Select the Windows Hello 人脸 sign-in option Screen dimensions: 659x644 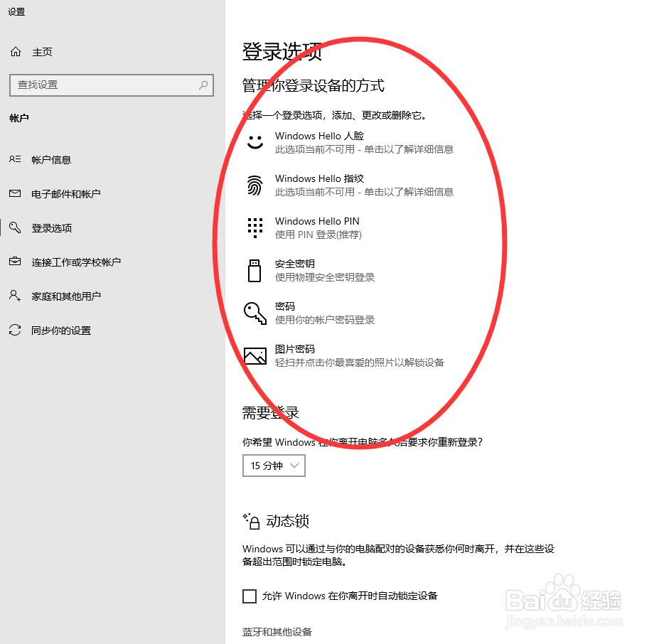[350, 142]
